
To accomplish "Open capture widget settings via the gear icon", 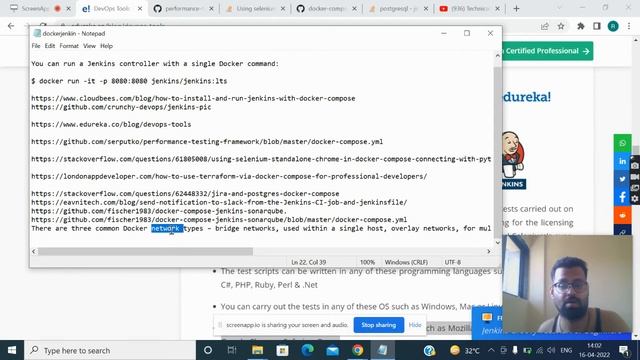I will [x=635, y=199].
